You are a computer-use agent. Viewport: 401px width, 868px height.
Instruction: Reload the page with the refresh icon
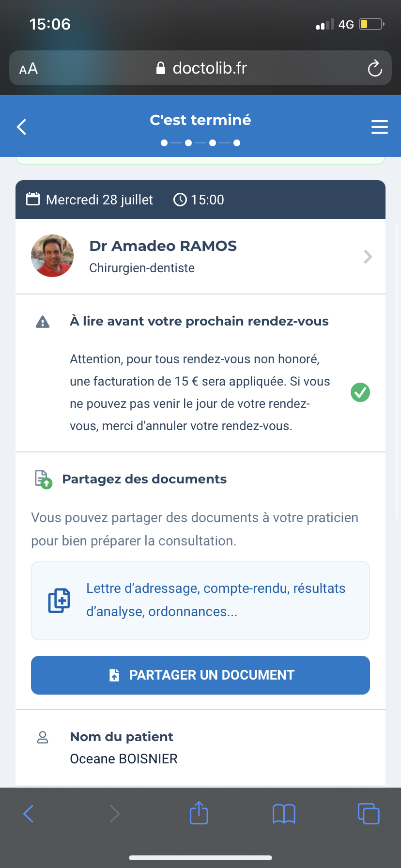[x=375, y=68]
